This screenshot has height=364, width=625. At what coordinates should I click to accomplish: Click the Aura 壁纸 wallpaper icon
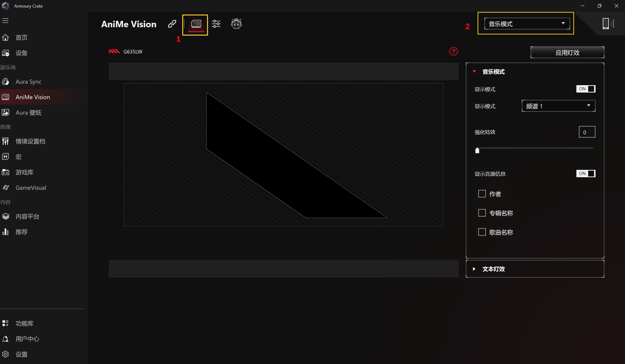[5, 113]
